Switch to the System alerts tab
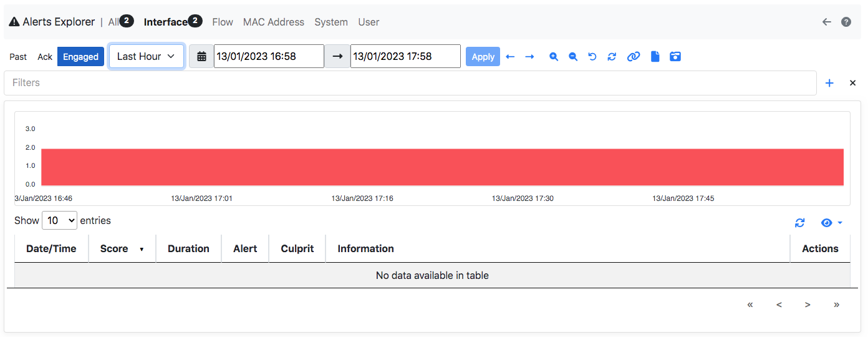 click(331, 22)
